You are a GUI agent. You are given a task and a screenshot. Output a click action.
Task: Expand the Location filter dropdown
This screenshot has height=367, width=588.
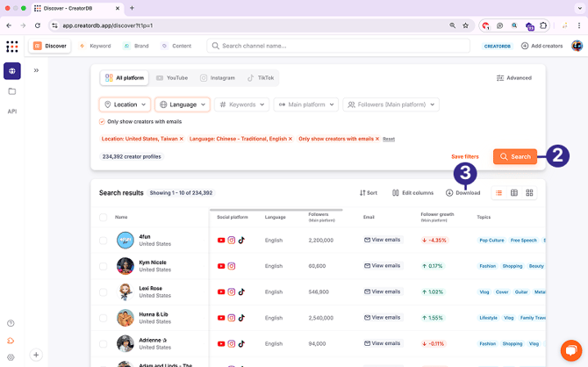click(125, 104)
